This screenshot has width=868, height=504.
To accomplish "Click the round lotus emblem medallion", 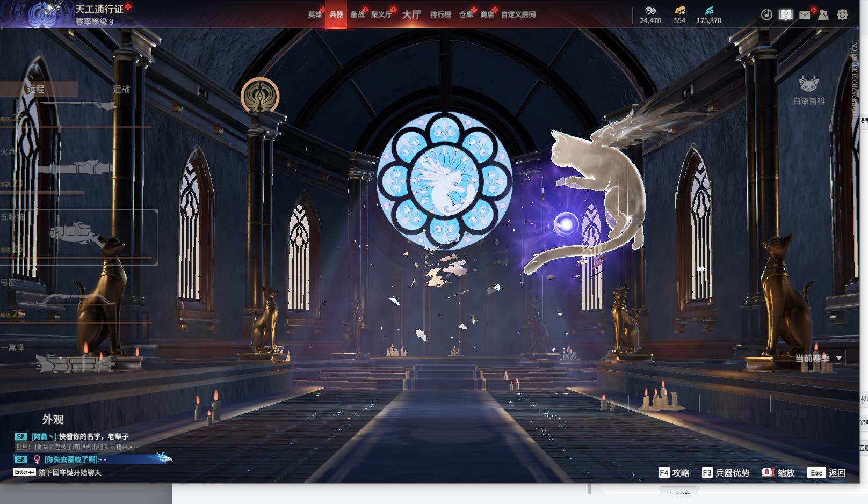I will coord(260,96).
